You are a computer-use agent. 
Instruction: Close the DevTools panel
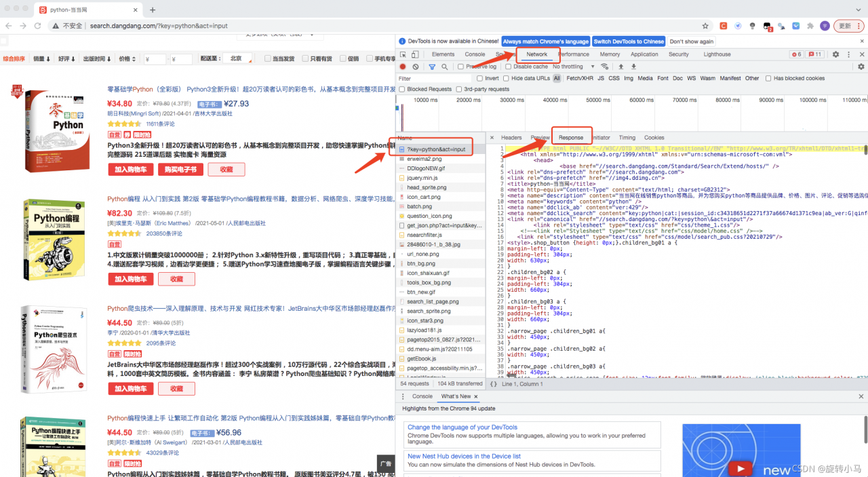pyautogui.click(x=861, y=54)
